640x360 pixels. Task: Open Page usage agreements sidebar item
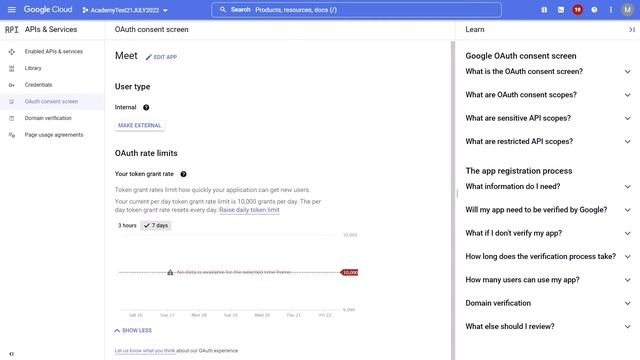click(x=53, y=135)
